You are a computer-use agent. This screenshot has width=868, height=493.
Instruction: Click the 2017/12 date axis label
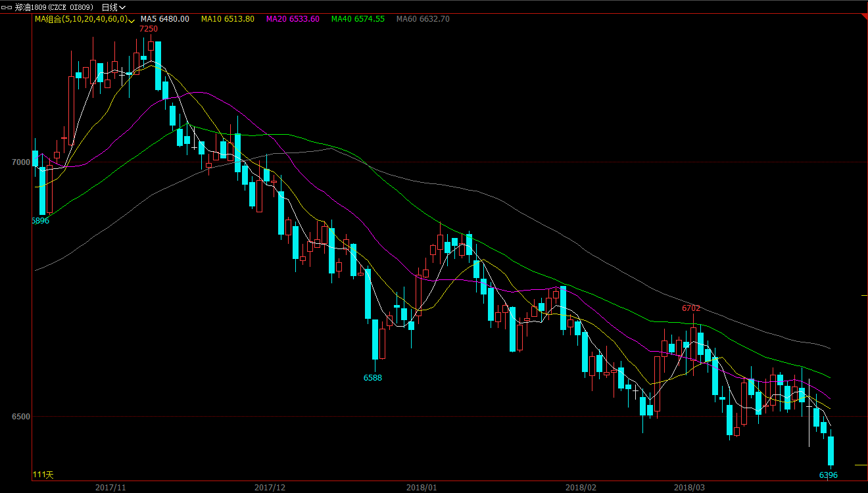270,487
